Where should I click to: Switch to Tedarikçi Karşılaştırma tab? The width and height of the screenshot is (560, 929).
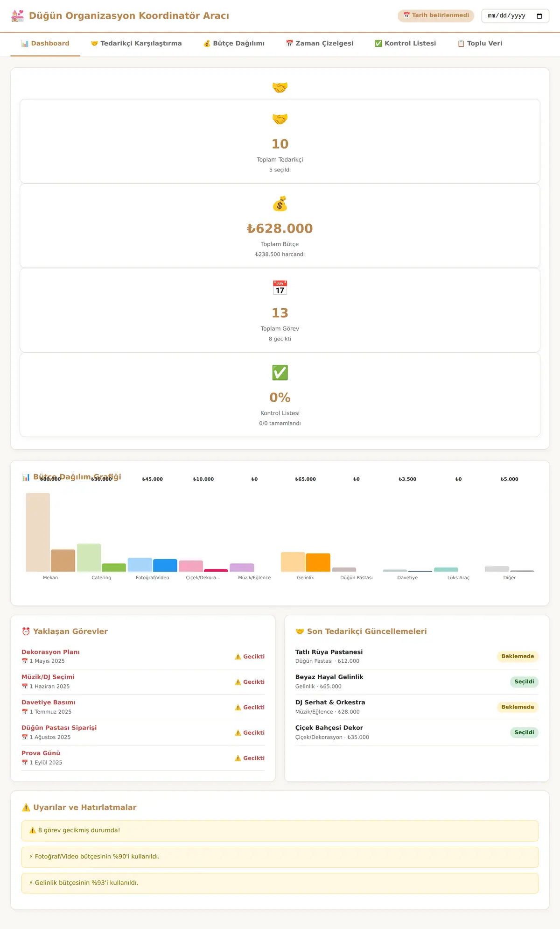[136, 43]
